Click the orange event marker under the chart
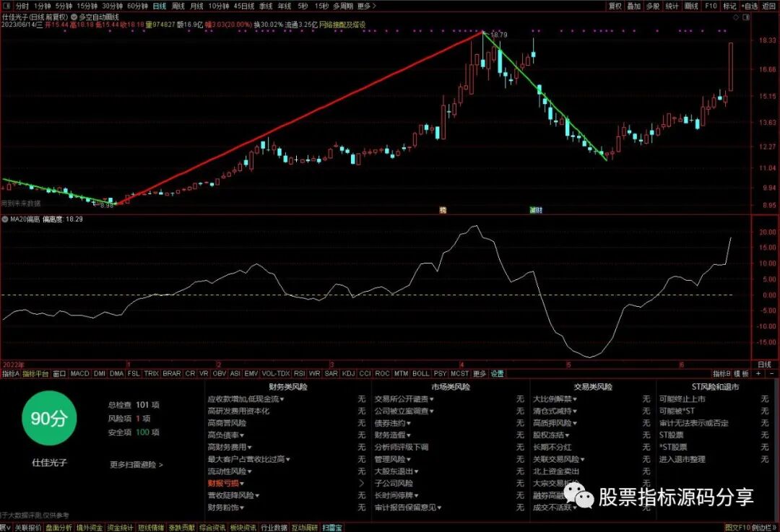The width and height of the screenshot is (780, 532). [443, 210]
